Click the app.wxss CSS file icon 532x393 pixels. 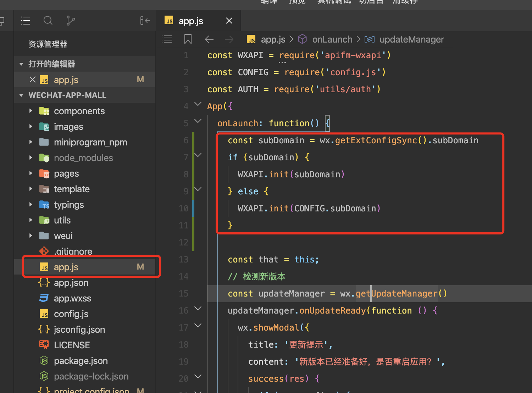click(44, 298)
